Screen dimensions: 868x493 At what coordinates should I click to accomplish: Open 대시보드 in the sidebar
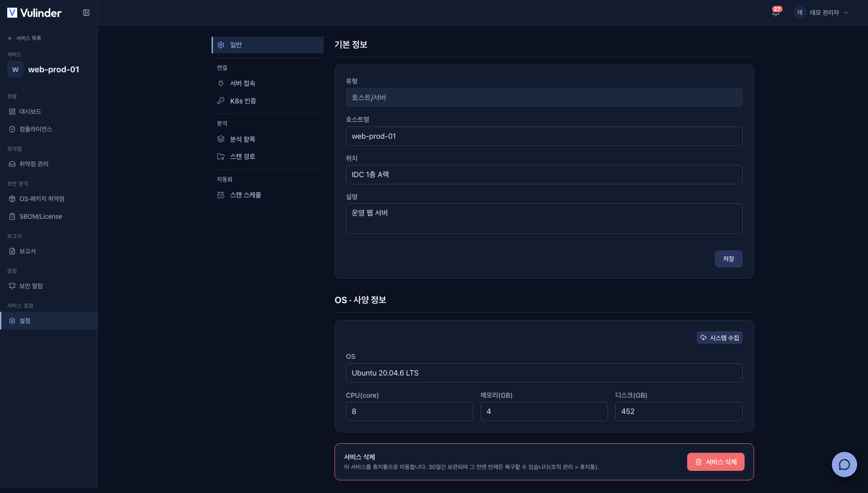(x=48, y=112)
